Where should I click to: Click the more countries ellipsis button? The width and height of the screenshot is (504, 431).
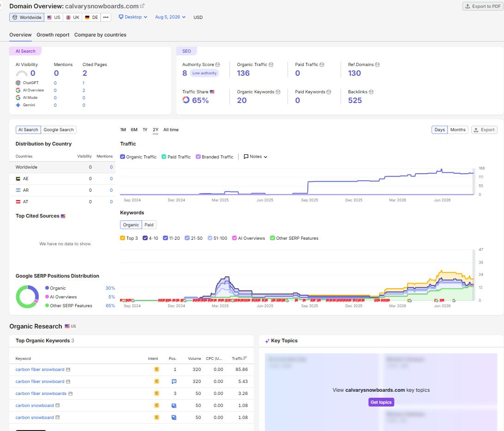pos(106,18)
